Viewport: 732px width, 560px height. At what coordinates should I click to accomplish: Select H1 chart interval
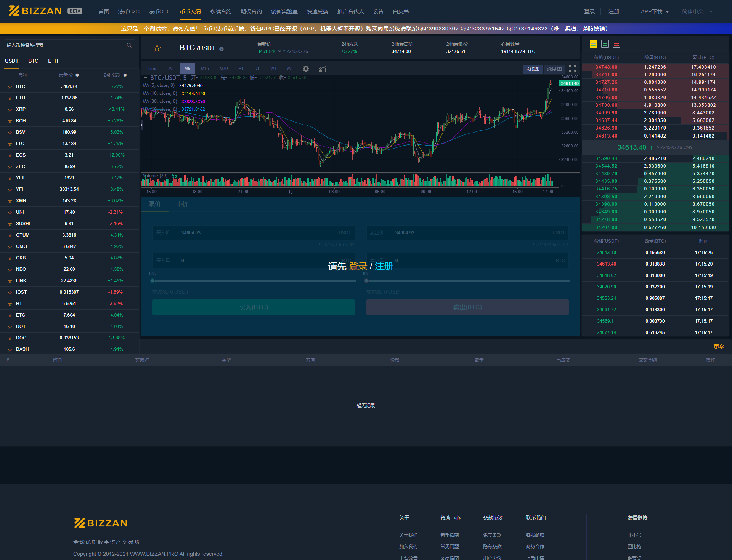point(241,69)
